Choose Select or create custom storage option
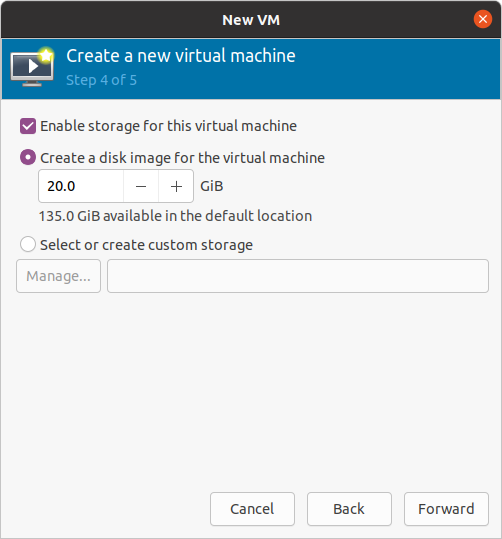 pyautogui.click(x=28, y=244)
